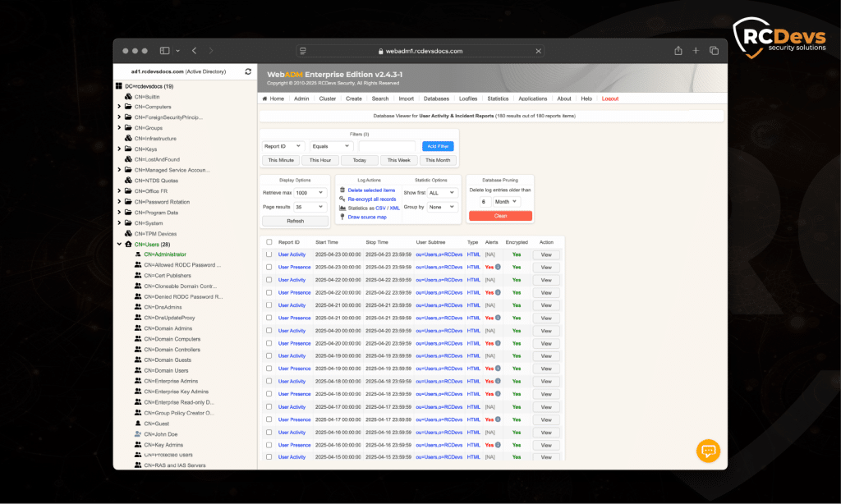
Task: Check the 2025-04-23 User Presence row checkbox
Action: 269,267
